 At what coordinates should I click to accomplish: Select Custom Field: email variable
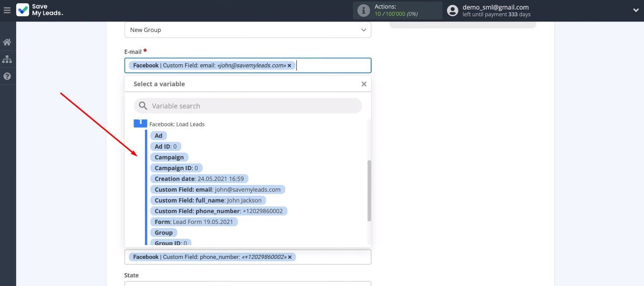(x=218, y=189)
